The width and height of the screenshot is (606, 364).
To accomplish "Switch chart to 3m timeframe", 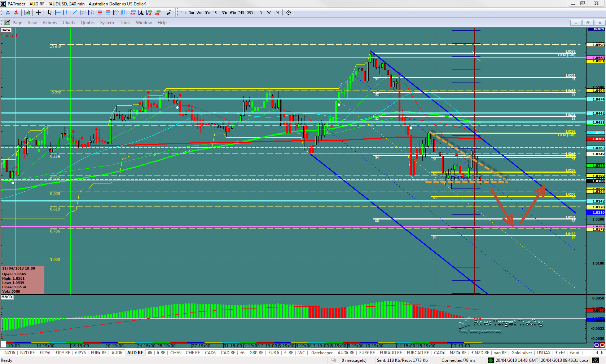I will point(191,13).
